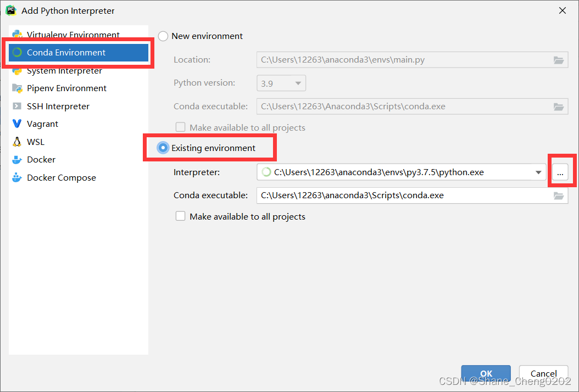Screen dimensions: 579x392
Task: Click the Location field browse folder icon
Action: 559,60
